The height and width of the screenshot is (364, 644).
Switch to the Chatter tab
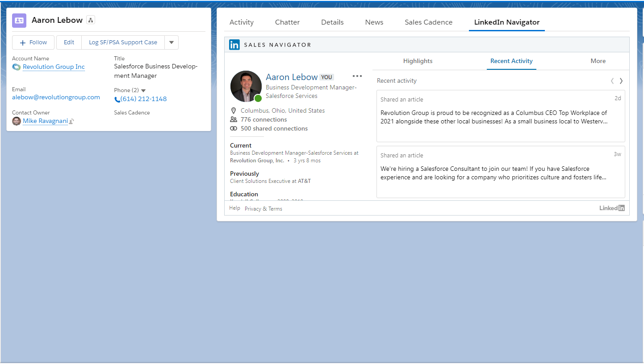tap(287, 22)
